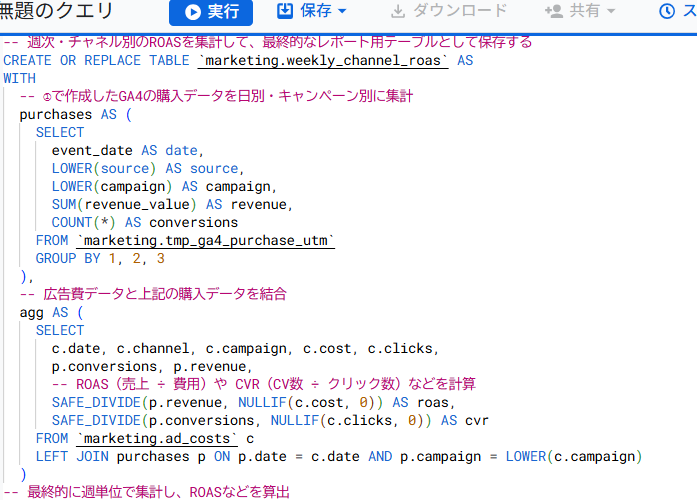
Task: Open the `marketing.weekly_channel_roas` table link
Action: click(x=323, y=60)
